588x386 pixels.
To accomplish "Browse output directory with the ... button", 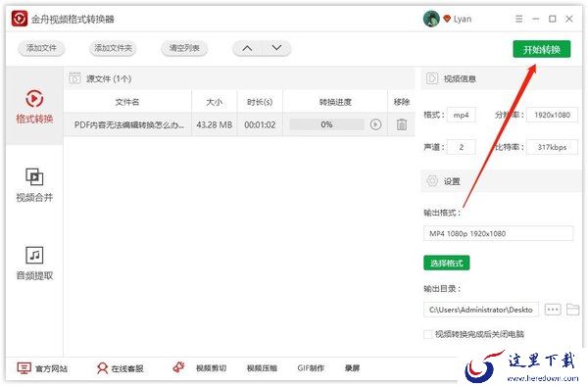I will tap(553, 310).
